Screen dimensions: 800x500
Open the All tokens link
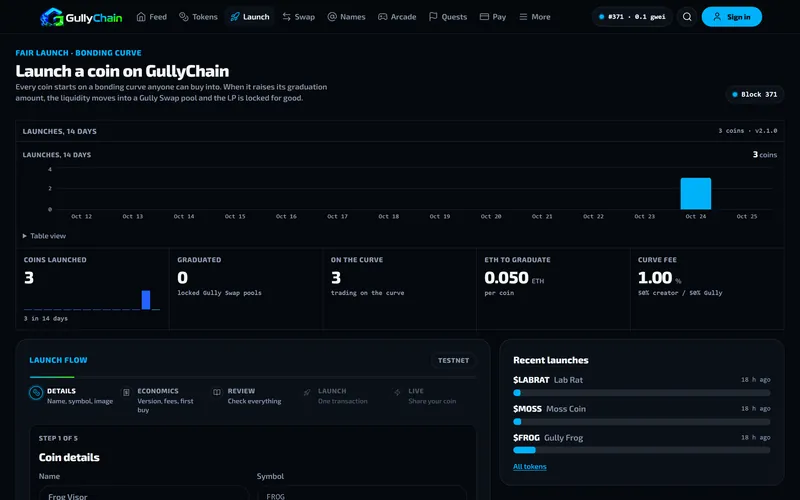[530, 466]
